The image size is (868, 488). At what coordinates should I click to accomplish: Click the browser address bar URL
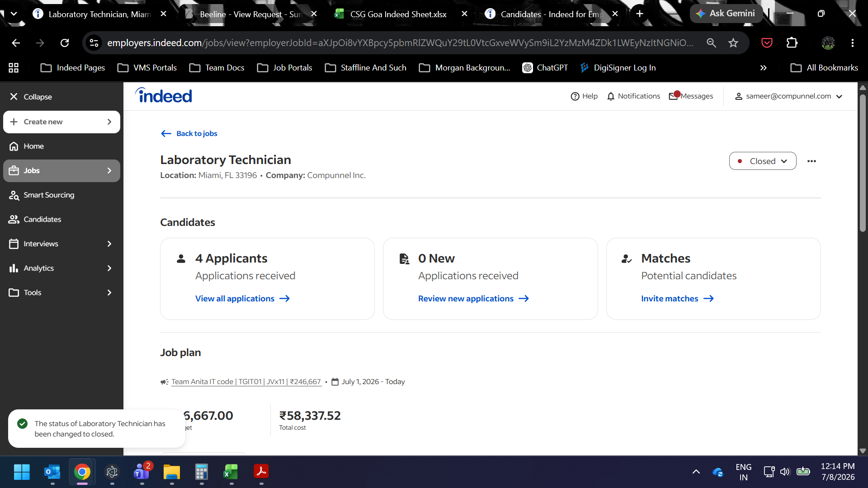click(x=400, y=43)
